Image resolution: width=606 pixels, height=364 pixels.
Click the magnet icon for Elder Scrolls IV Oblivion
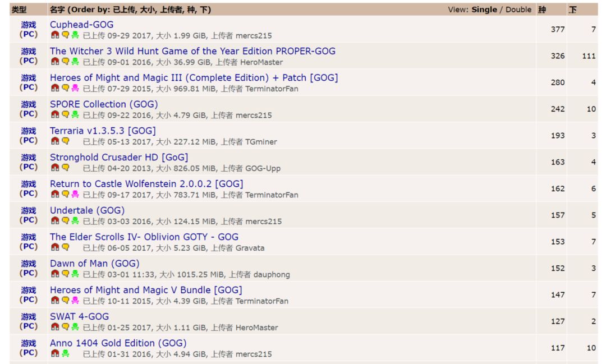(x=55, y=247)
